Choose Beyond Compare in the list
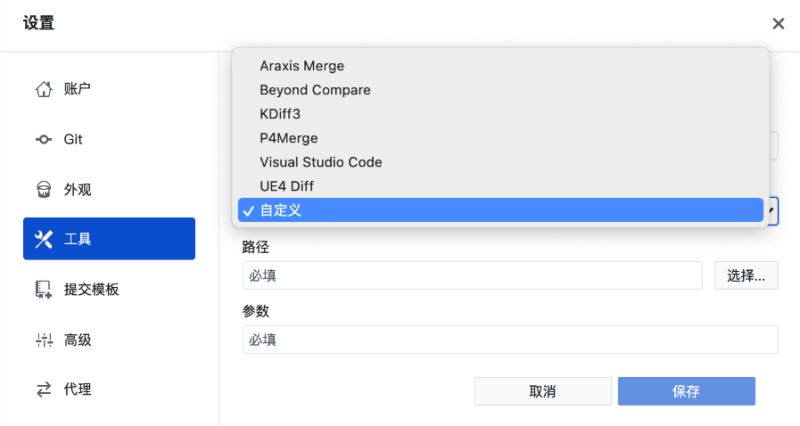Viewport: 800px width, 426px height. (x=315, y=90)
